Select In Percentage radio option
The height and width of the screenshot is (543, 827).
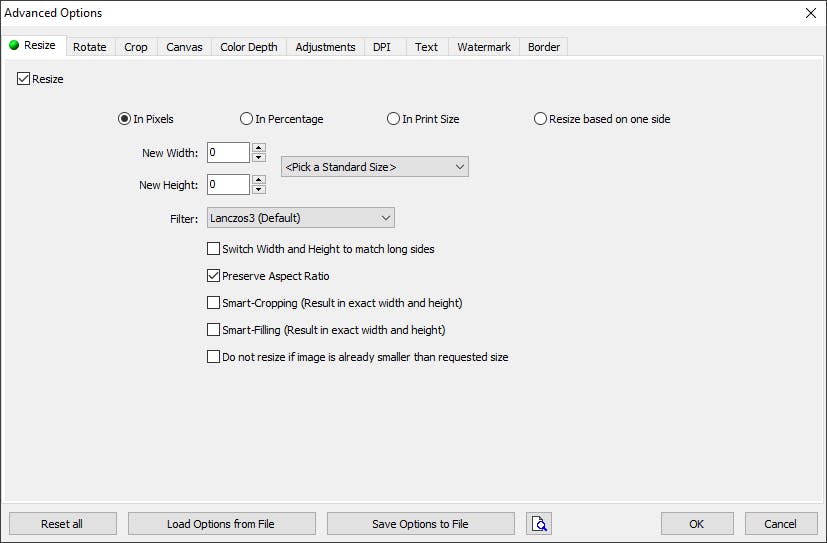point(246,119)
